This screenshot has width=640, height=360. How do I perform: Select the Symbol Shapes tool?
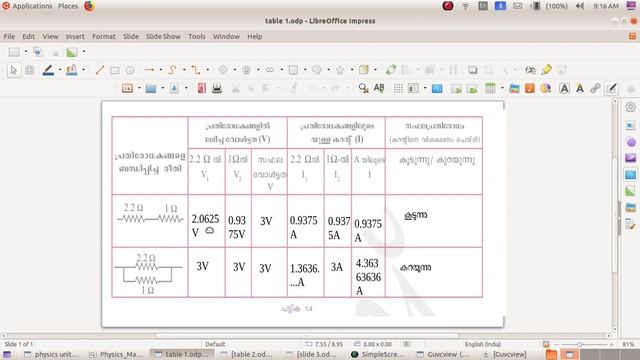coord(246,70)
